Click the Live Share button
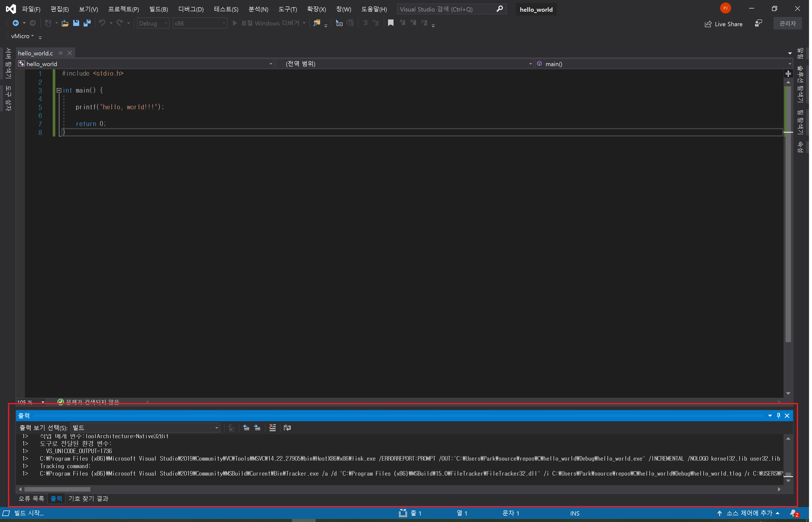The height and width of the screenshot is (522, 812). 723,24
